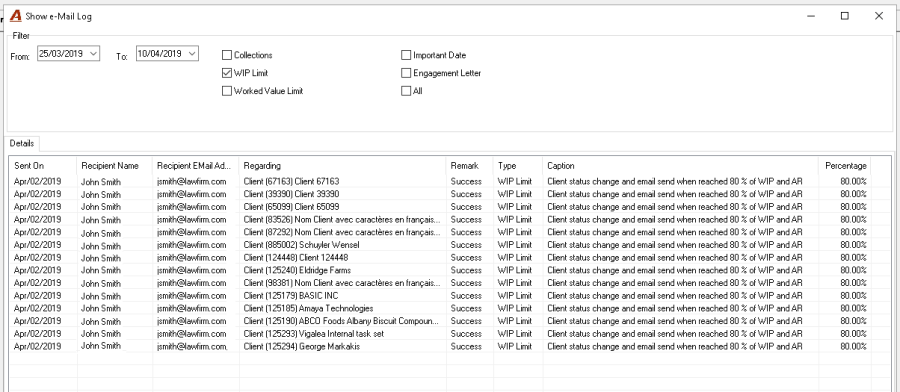Click the red application icon in title bar

coord(16,16)
